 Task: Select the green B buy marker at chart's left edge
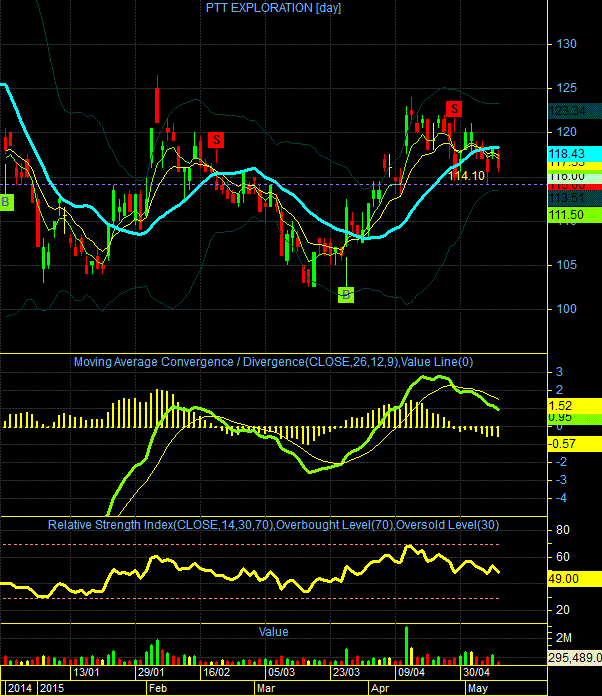point(6,202)
